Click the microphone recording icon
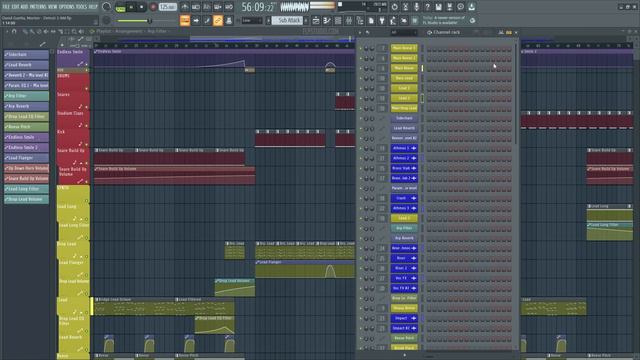This screenshot has width=640, height=360. (416, 7)
